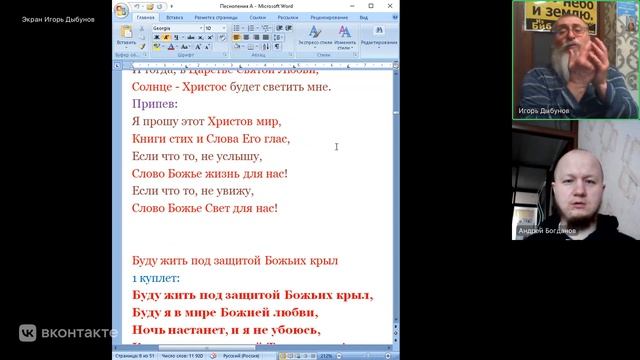Select Justify paragraph alignment

click(266, 38)
